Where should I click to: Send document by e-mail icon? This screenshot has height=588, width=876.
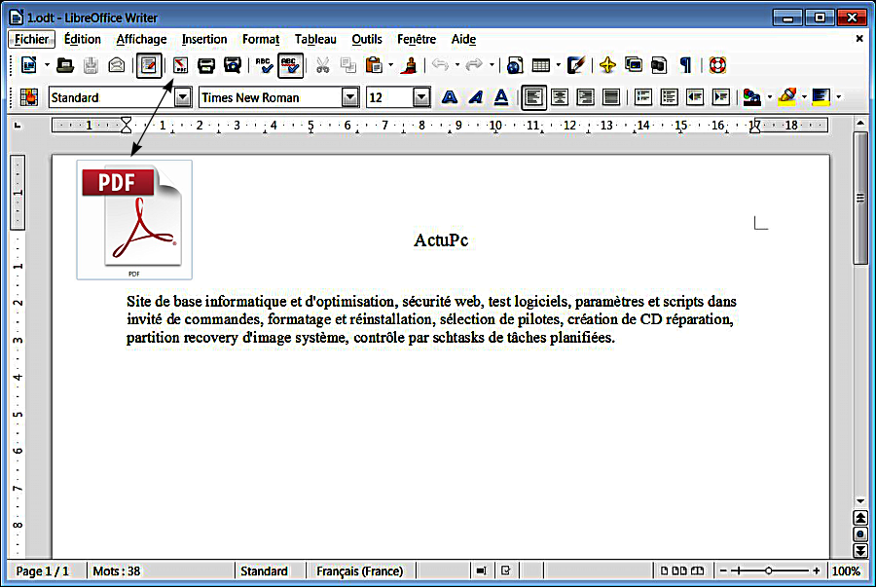click(x=116, y=65)
